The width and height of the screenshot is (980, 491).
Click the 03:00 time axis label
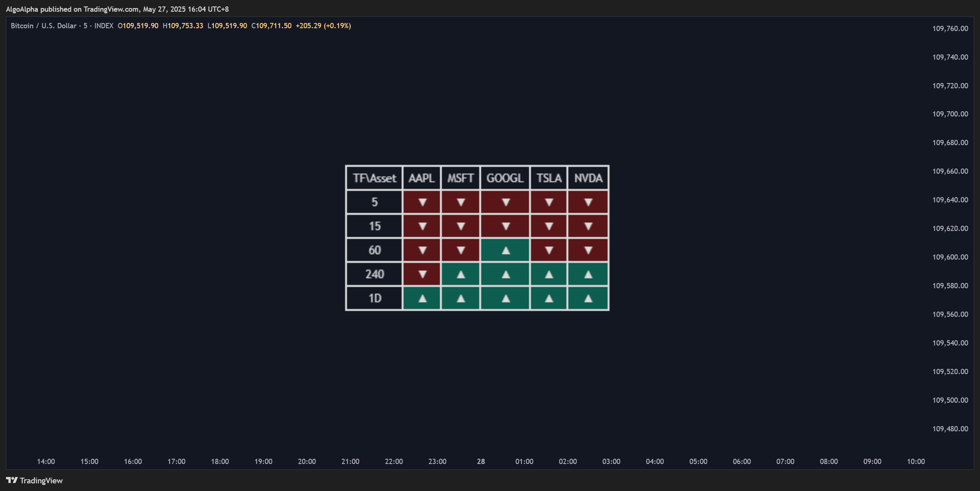click(611, 462)
